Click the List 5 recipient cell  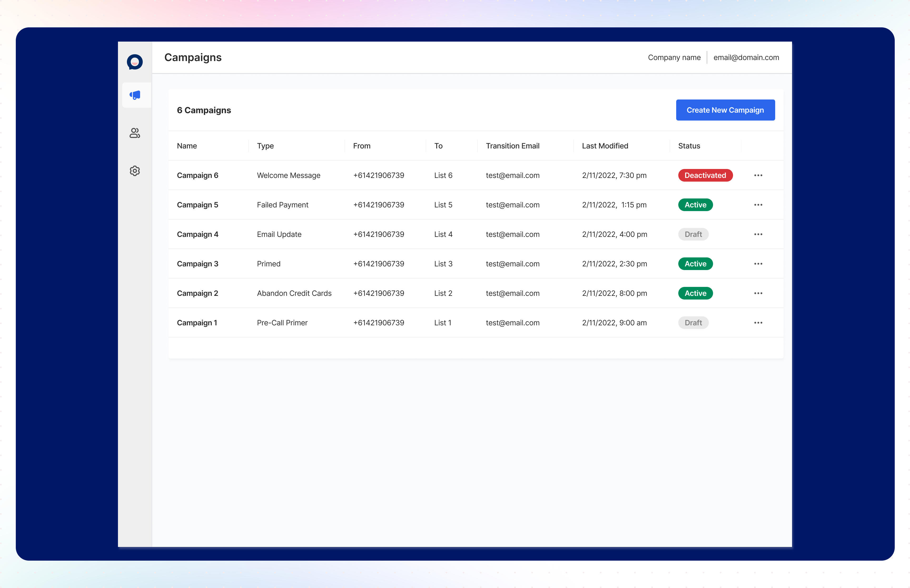pyautogui.click(x=443, y=205)
